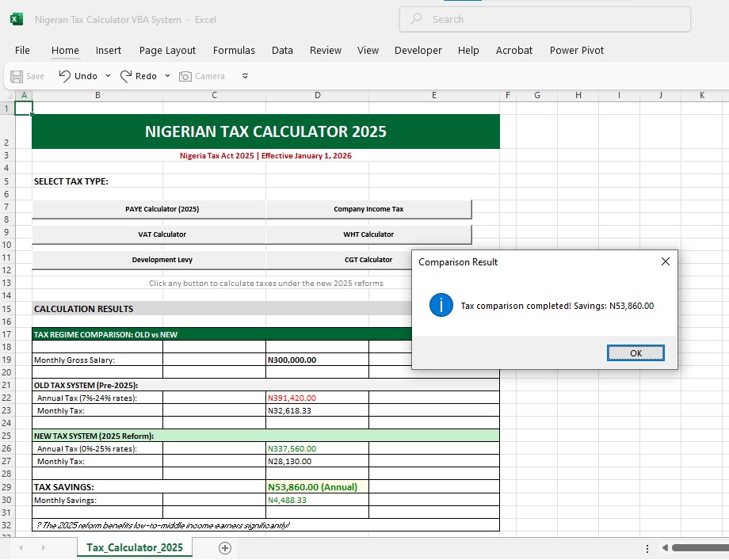Click the Undo arrow icon
This screenshot has height=560, width=729.
[x=65, y=76]
